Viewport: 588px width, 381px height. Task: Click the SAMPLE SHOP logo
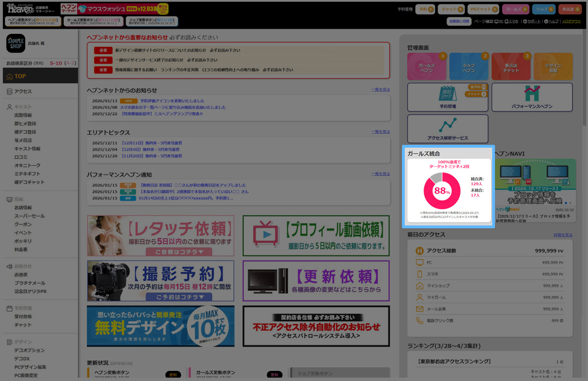[x=16, y=43]
